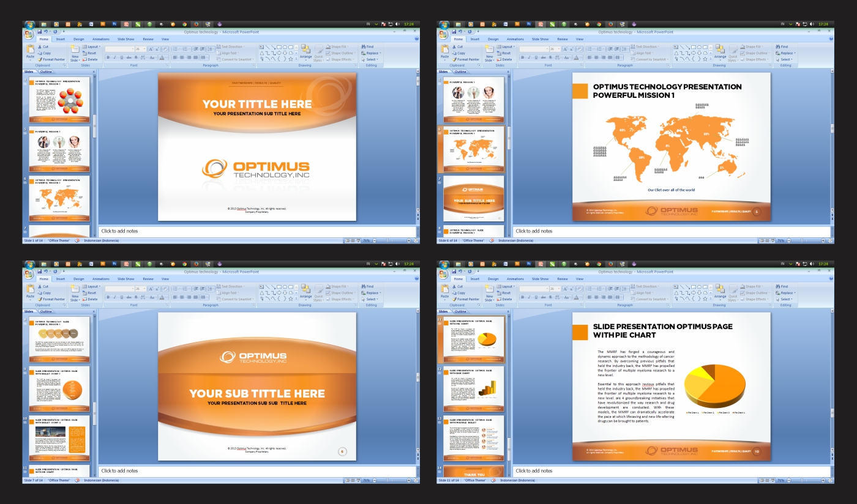Shrink font size in Slide 6 of 14 window
Screen dimensions: 857x504
coord(572,49)
